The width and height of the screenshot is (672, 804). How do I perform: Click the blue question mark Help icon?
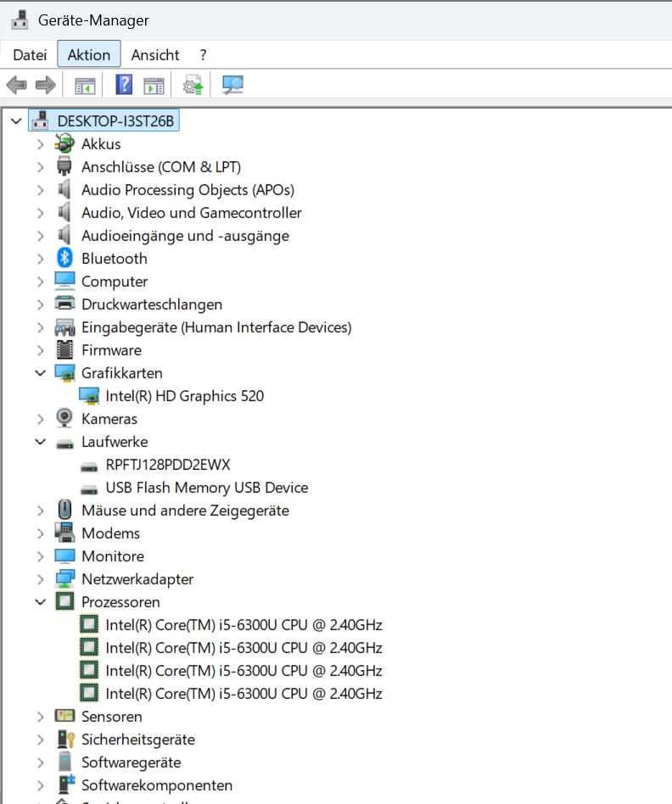click(x=124, y=85)
